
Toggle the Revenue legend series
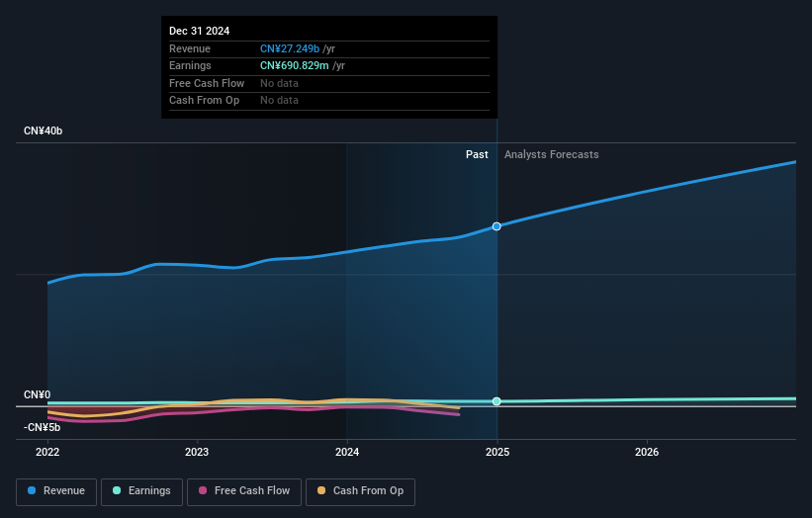point(56,491)
